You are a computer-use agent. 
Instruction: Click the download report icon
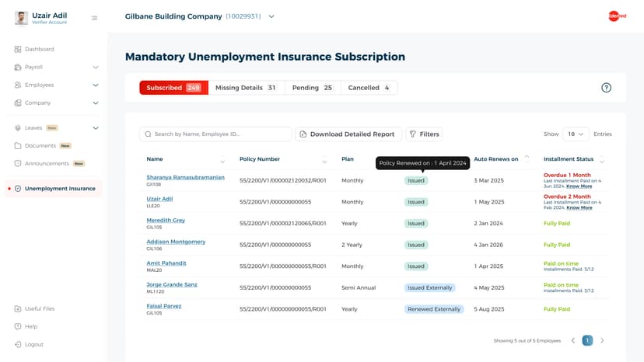tap(303, 134)
